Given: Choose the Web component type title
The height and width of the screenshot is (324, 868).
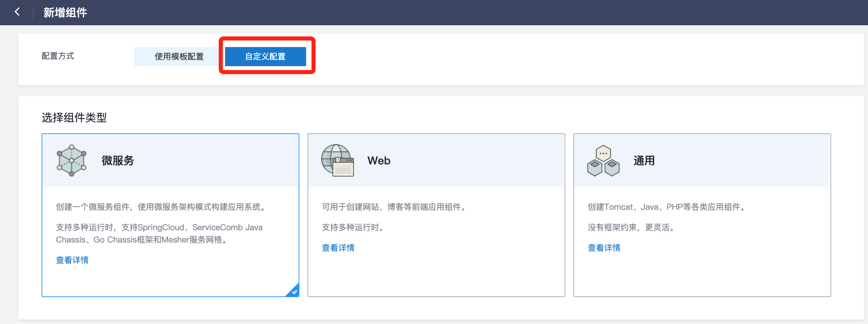Looking at the screenshot, I should point(379,160).
